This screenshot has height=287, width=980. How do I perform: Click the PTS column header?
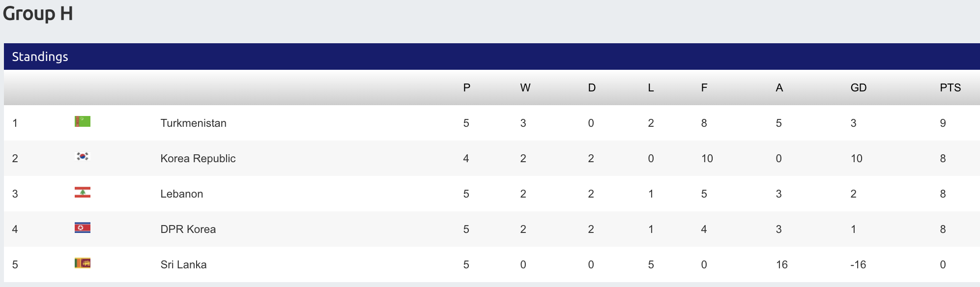950,87
